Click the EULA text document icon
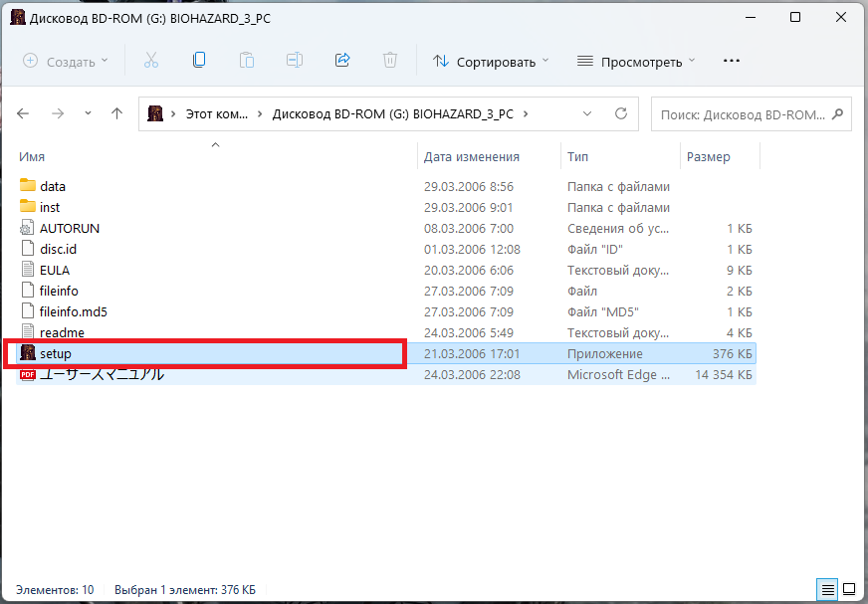The height and width of the screenshot is (604, 868). pos(27,270)
